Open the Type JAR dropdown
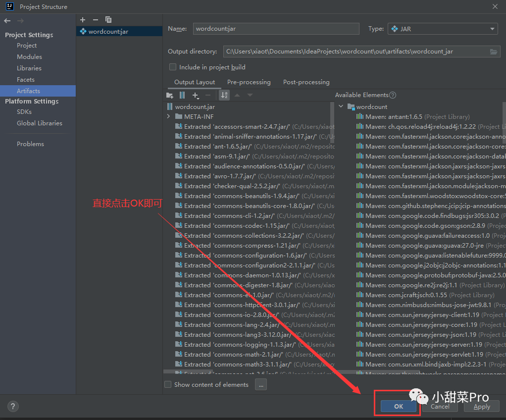Image resolution: width=506 pixels, height=420 pixels. click(x=443, y=29)
